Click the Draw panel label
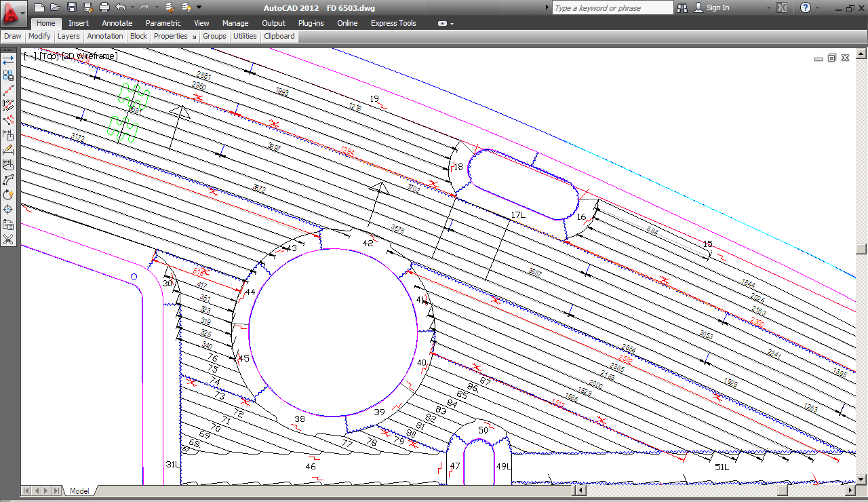This screenshot has width=868, height=502. (12, 36)
